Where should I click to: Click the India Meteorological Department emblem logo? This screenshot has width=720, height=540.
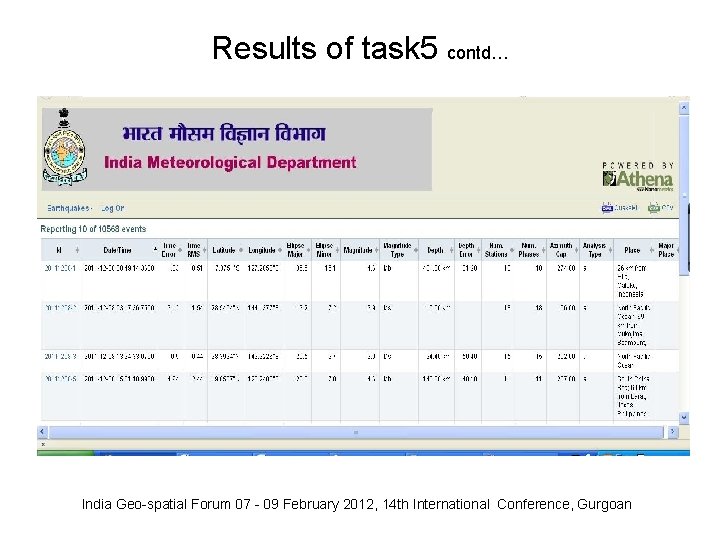pos(65,147)
